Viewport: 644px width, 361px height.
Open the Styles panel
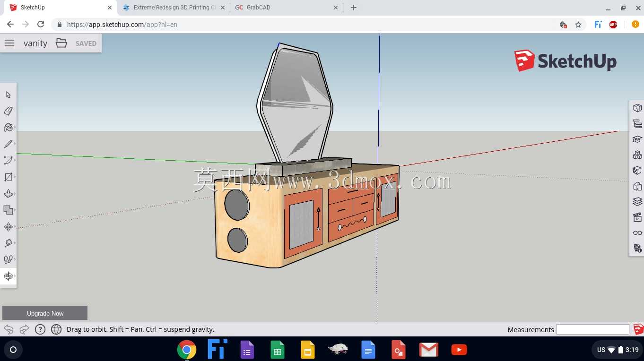click(x=637, y=186)
